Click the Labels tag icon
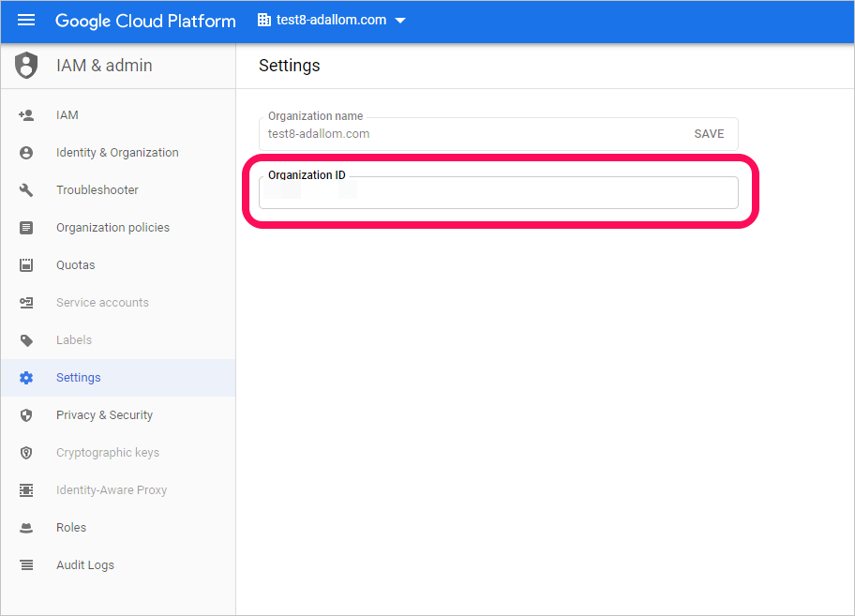This screenshot has height=616, width=855. point(26,340)
